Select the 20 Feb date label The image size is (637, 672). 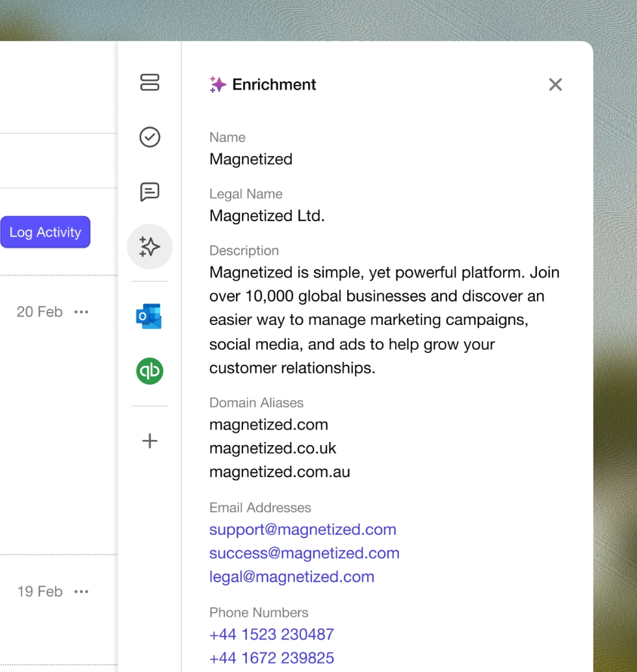40,312
